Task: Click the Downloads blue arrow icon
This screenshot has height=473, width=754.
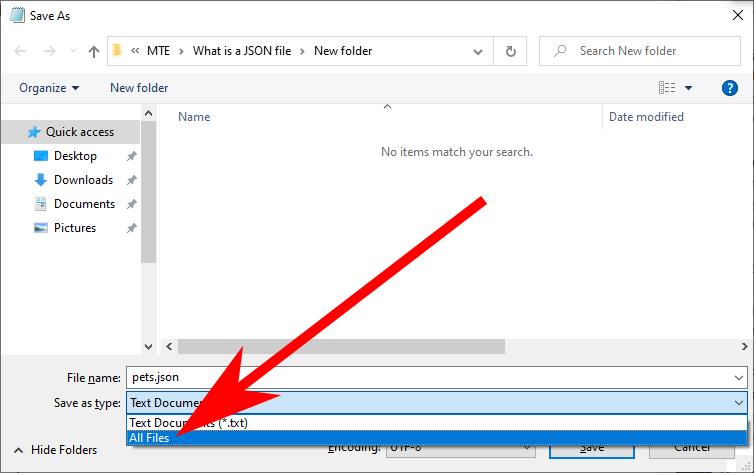Action: (40, 180)
